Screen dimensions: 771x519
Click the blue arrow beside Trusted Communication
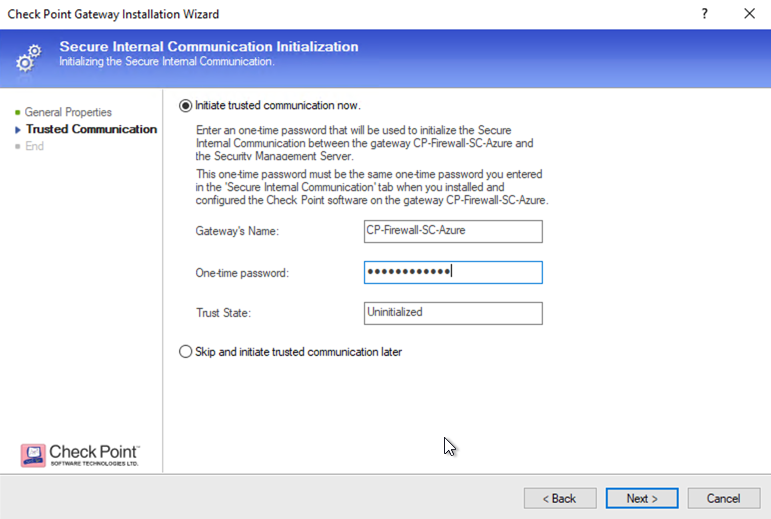pyautogui.click(x=18, y=129)
